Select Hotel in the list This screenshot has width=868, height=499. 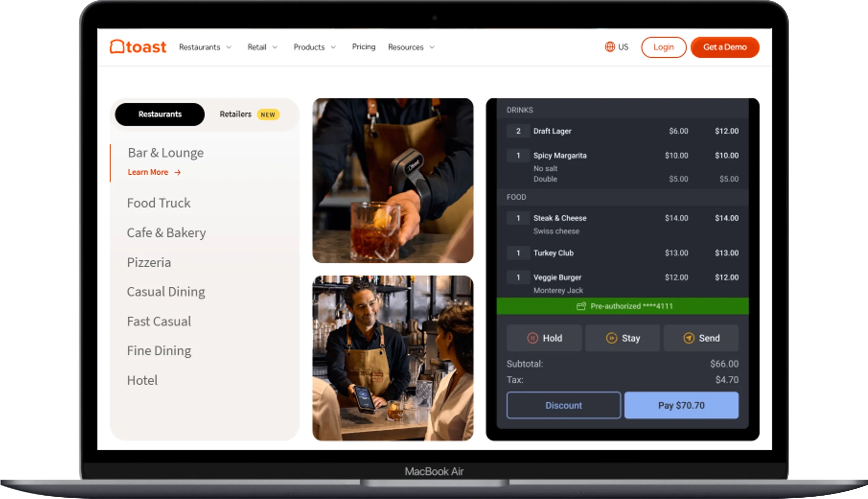pos(142,380)
